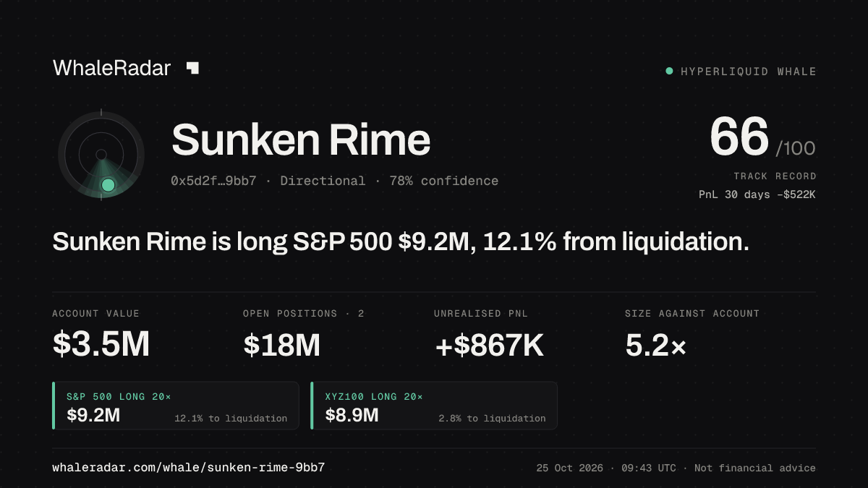Click the HYPERLIQUID WHALE label
Viewport: 868px width, 488px height.
coord(749,72)
